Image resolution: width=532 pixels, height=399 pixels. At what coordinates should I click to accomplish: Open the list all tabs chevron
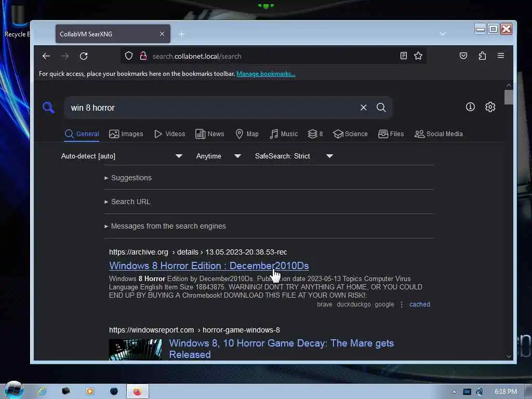(x=443, y=34)
